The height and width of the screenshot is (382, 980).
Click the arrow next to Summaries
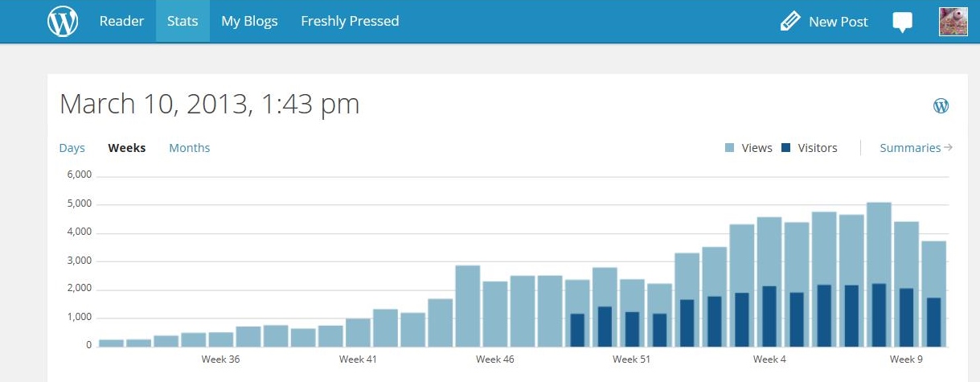(x=949, y=147)
